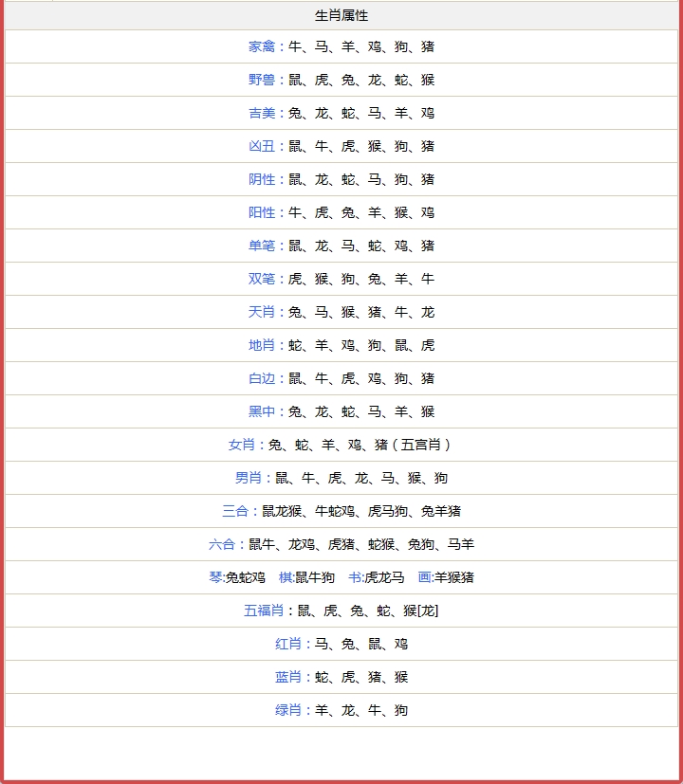Click the blue 家禽 label

click(x=262, y=46)
